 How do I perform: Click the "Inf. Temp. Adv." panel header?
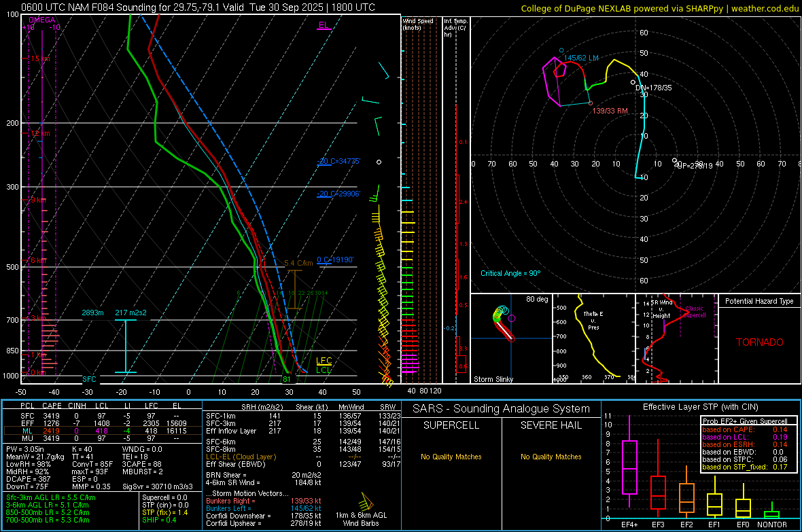click(x=455, y=28)
